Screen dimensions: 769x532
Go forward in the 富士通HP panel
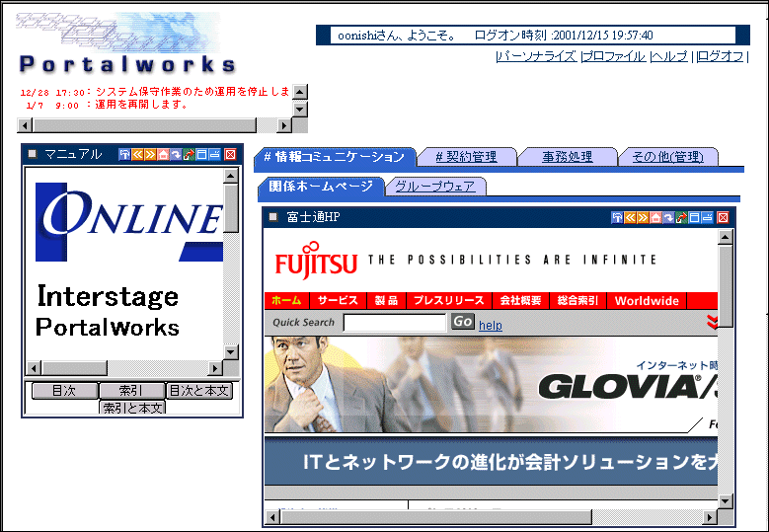[643, 218]
